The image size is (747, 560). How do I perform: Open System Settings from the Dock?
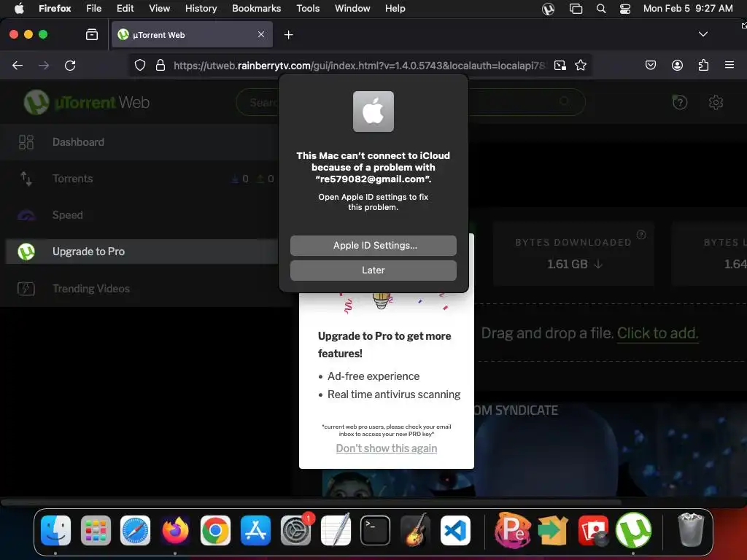point(295,530)
